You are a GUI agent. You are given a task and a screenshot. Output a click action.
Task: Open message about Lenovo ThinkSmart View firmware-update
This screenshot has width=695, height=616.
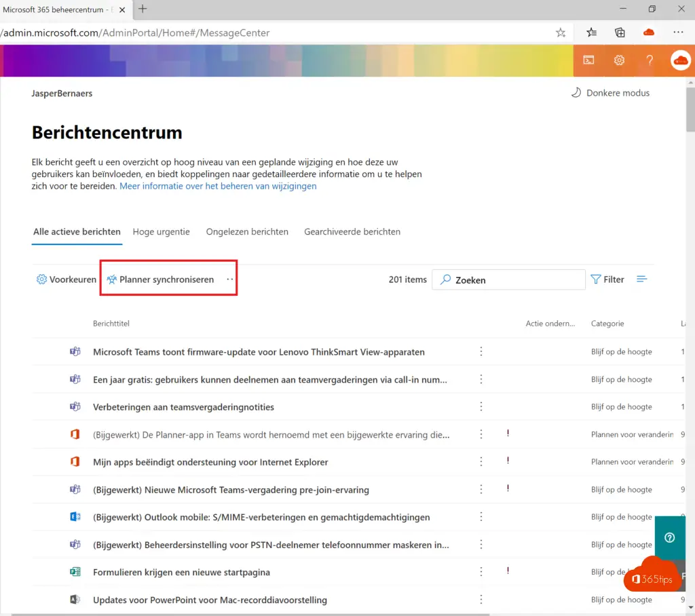tap(259, 352)
